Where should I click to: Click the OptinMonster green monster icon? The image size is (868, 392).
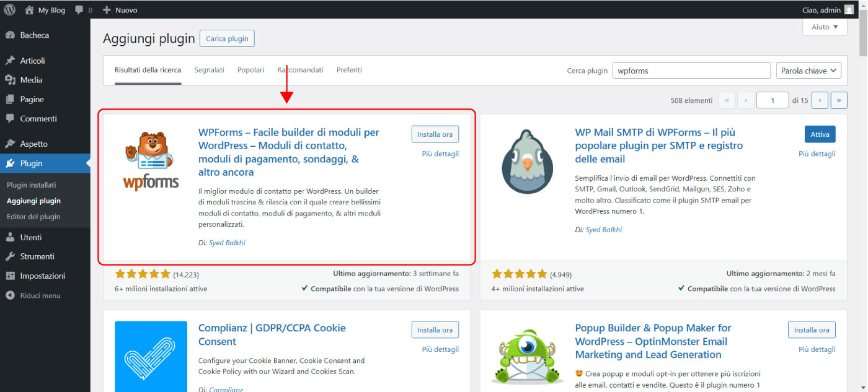527,353
